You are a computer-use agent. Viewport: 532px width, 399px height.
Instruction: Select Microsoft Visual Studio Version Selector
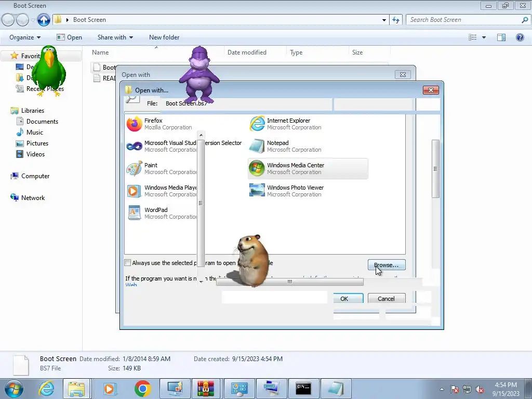coord(184,146)
